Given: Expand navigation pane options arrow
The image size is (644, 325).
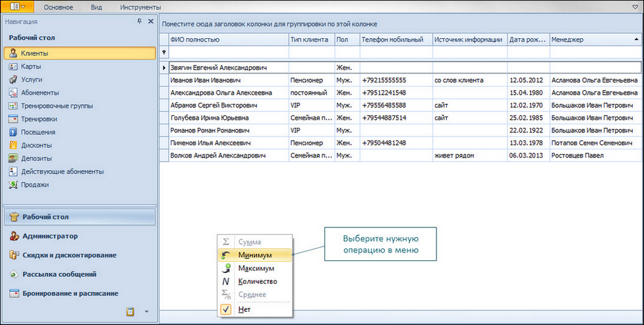Looking at the screenshot, I should click(146, 312).
